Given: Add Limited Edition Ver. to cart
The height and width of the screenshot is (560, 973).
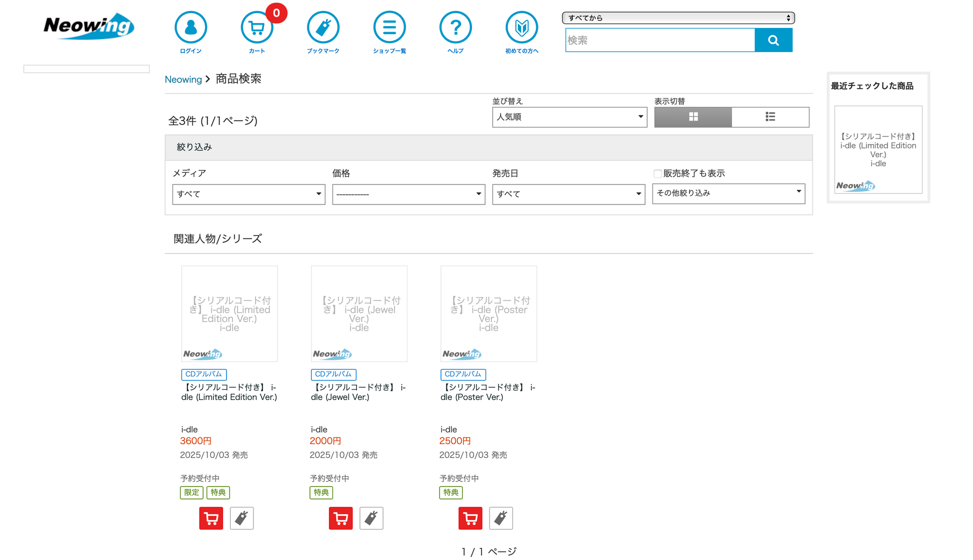Looking at the screenshot, I should (x=211, y=518).
